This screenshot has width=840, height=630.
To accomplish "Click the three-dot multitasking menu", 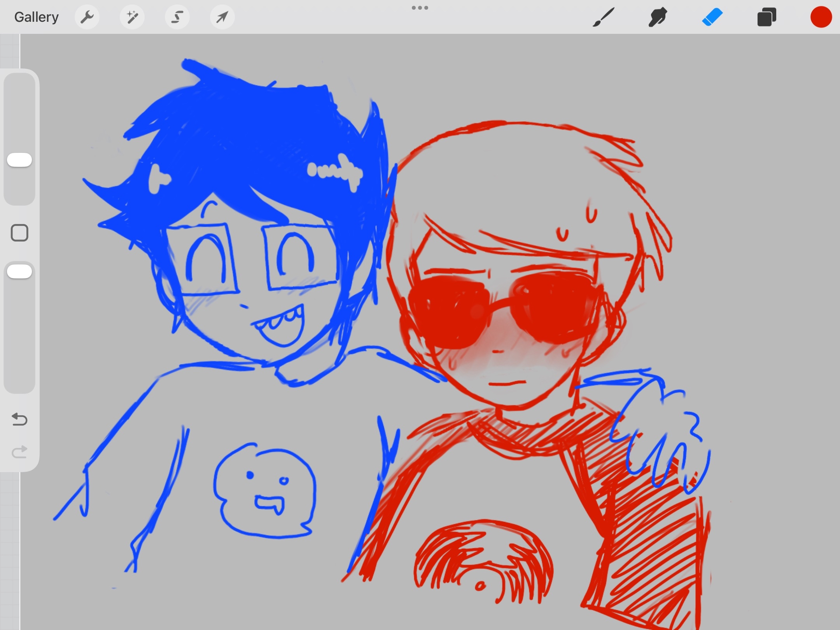I will pos(420,8).
